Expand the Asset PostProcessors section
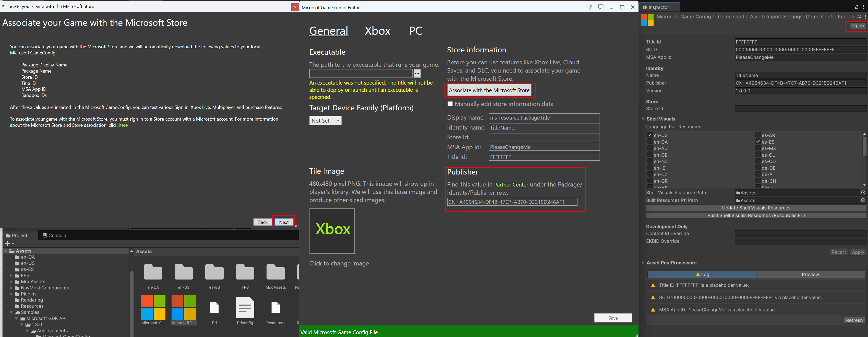 [x=643, y=262]
